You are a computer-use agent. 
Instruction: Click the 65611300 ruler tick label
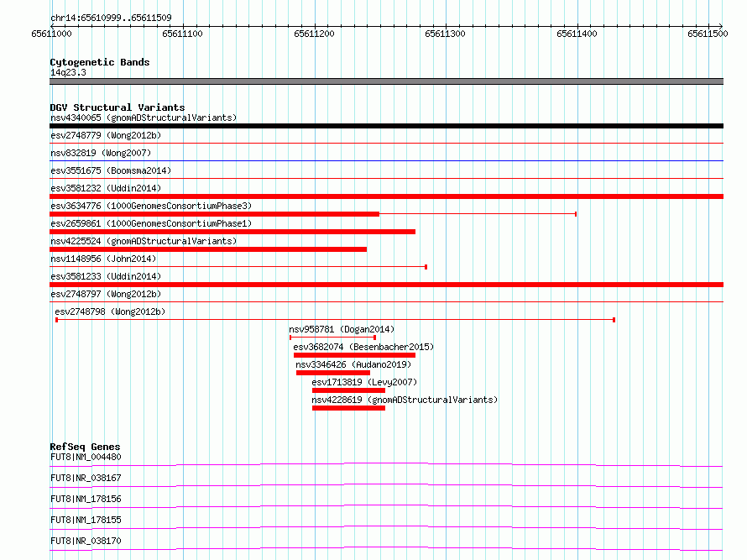point(445,34)
